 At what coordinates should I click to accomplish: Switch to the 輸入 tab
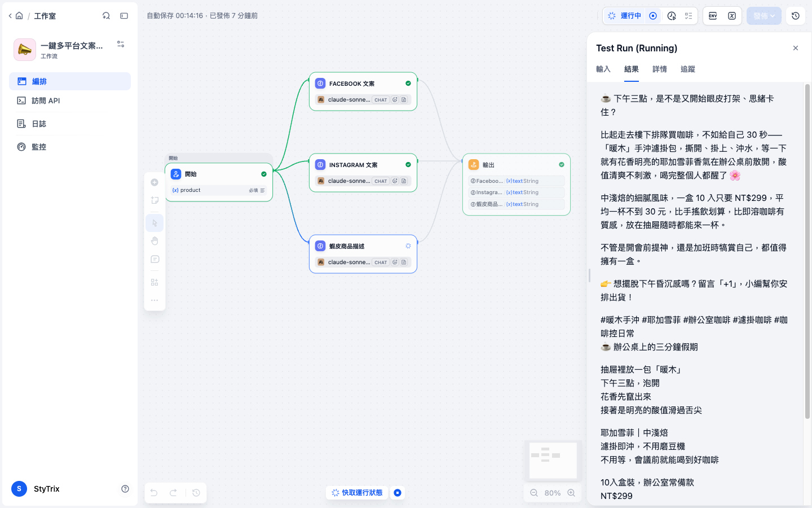[x=603, y=69]
